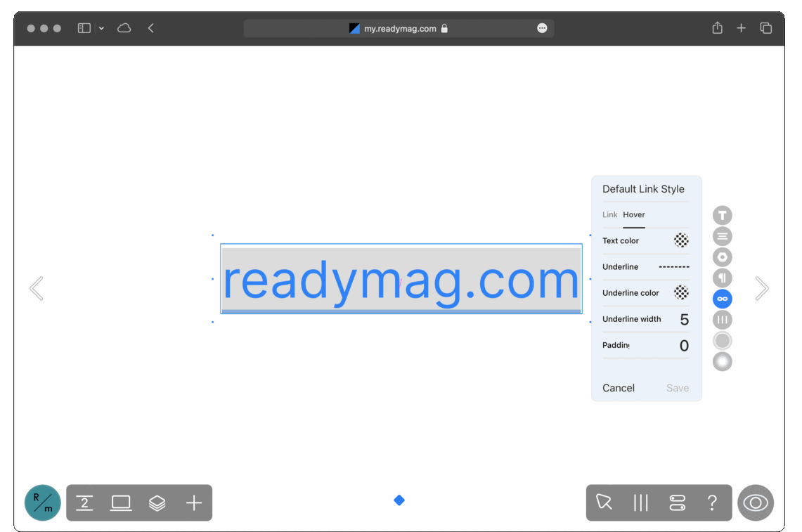Edit the Padding value 0
Image resolution: width=802 pixels, height=532 pixels.
point(684,346)
